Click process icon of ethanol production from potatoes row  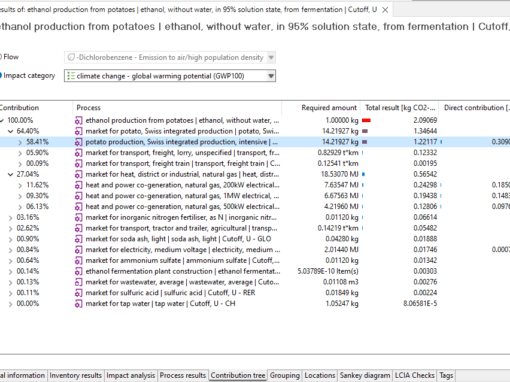(x=78, y=121)
